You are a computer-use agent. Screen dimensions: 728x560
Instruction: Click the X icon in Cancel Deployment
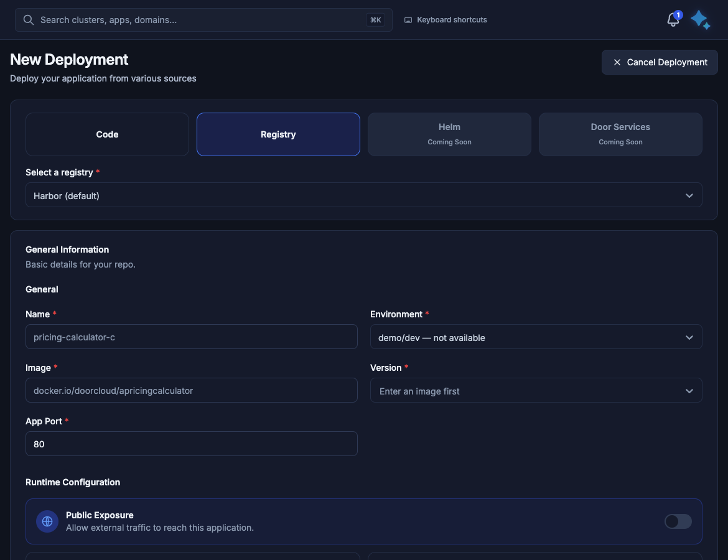click(617, 62)
